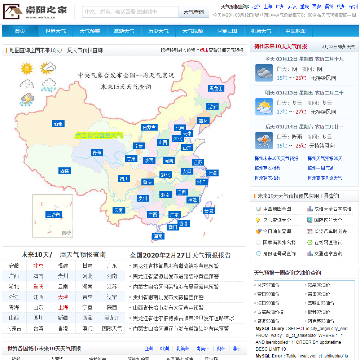Select the 台湾 label on the map

pyautogui.click(x=209, y=211)
